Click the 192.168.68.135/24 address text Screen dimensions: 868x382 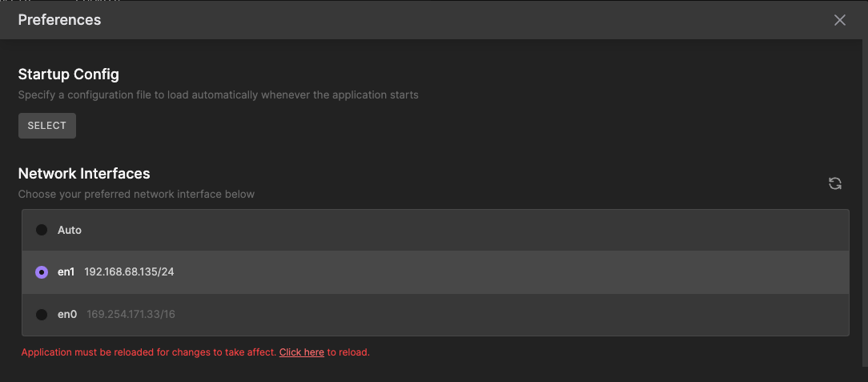[129, 272]
